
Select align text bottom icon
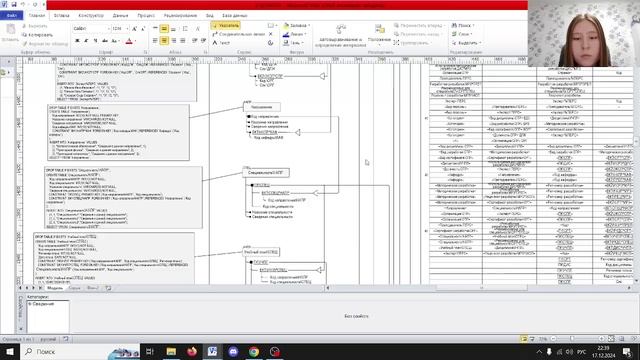tap(173, 29)
